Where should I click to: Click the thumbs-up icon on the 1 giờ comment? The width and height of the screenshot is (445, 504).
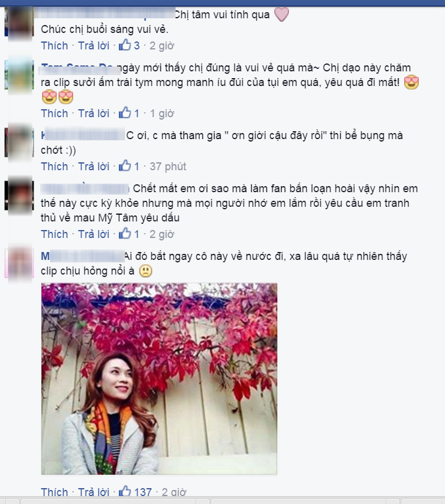(x=124, y=113)
